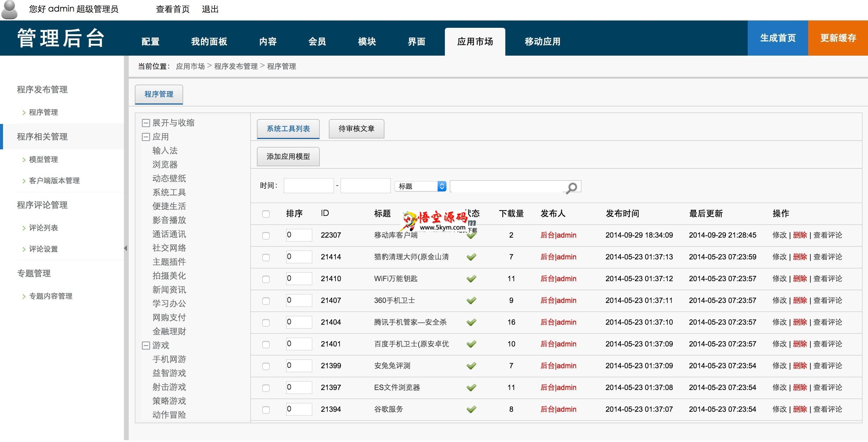
Task: Click green checkmark status for 谷歌服务
Action: (x=471, y=409)
